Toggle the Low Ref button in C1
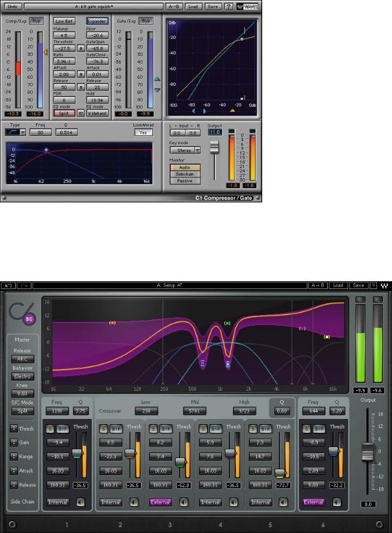392x533 pixels. tap(64, 21)
